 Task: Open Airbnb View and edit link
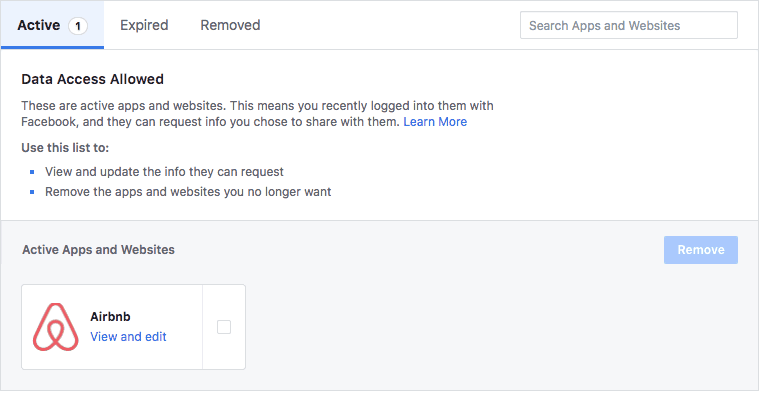pyautogui.click(x=128, y=337)
